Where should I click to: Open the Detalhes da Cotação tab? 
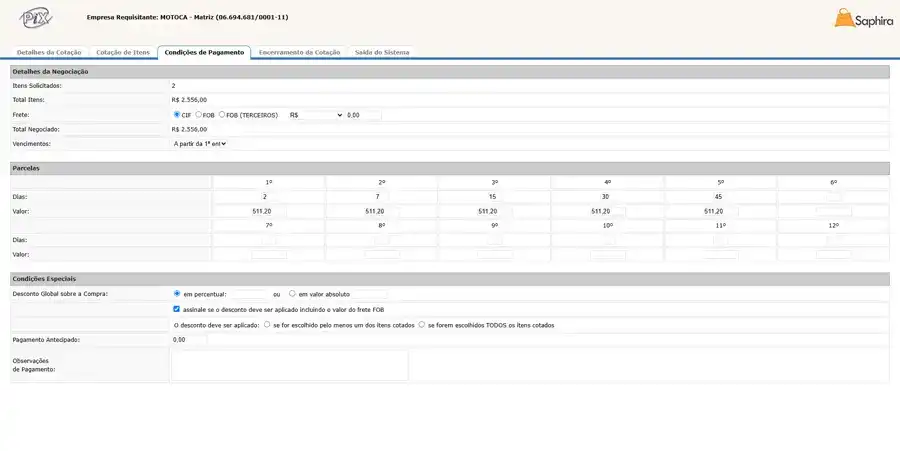(49, 52)
